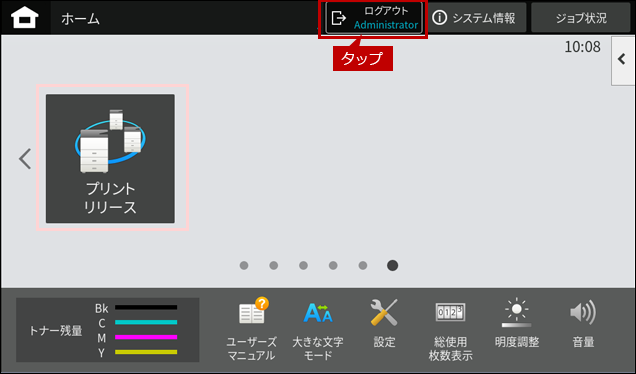
Task: Open 音量 volume control
Action: pyautogui.click(x=583, y=324)
